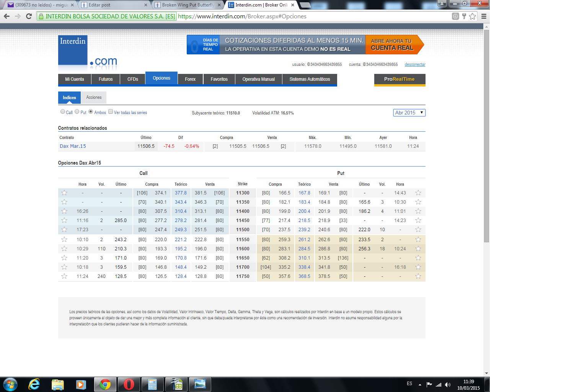Enable Ver todas las series checkbox
Image resolution: width=574 pixels, height=392 pixels.
[111, 112]
